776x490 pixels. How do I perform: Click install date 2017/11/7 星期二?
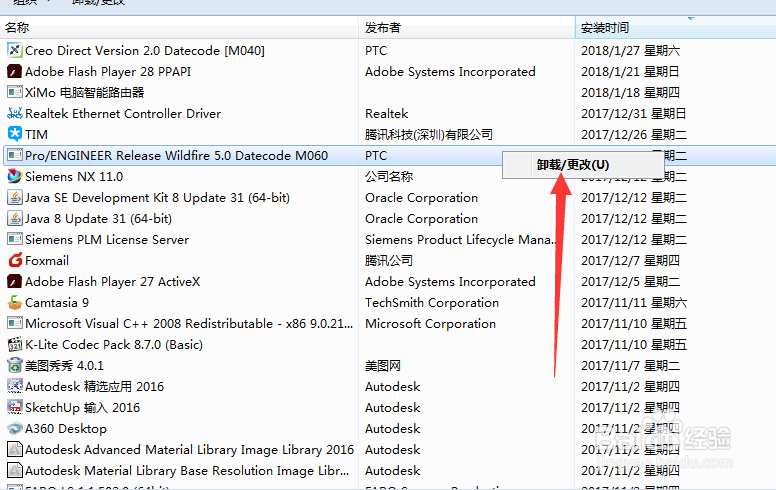[x=630, y=365]
